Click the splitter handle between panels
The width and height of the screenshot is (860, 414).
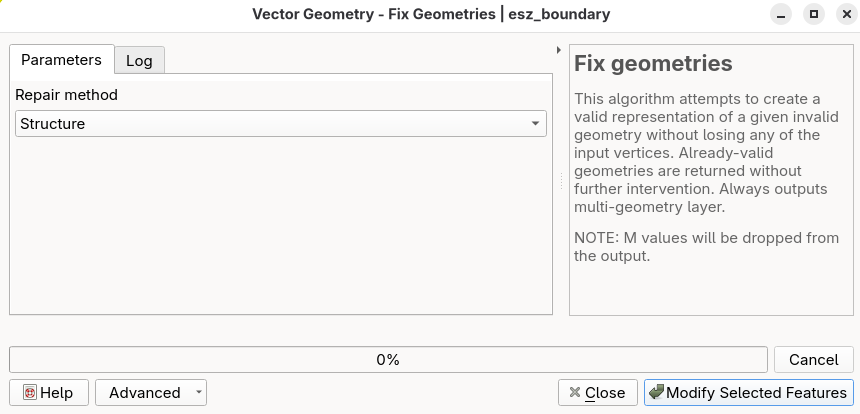[x=561, y=182]
